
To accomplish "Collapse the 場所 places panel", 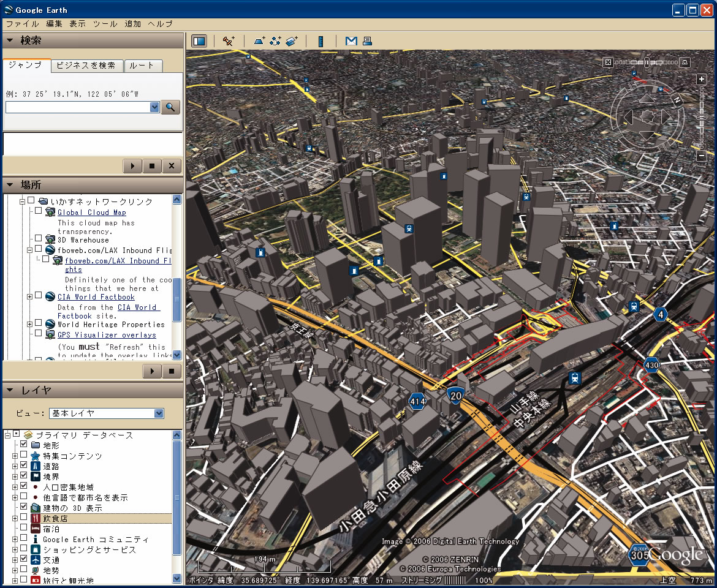I will tap(10, 185).
